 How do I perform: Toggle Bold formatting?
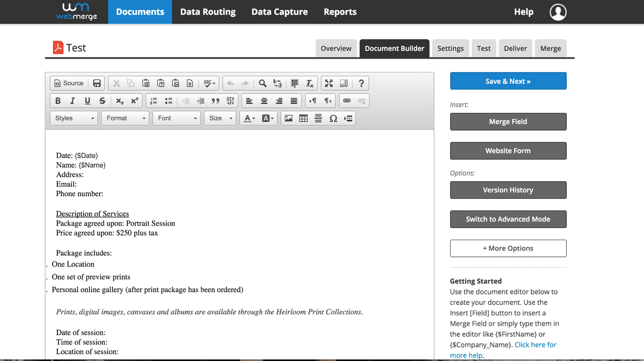(x=58, y=100)
